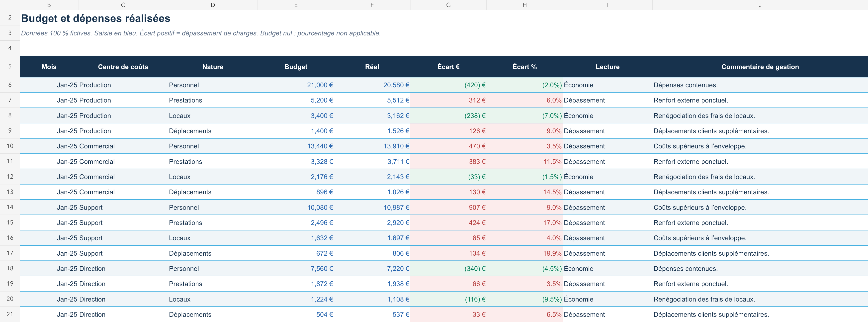
Task: Click the Budget cell showing 13,440 €
Action: click(295, 146)
